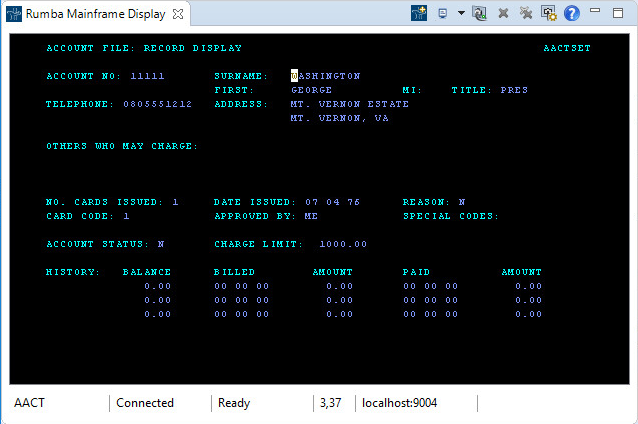Click the display monitor toolbar icon
Viewport: 638px width, 424px height.
442,14
